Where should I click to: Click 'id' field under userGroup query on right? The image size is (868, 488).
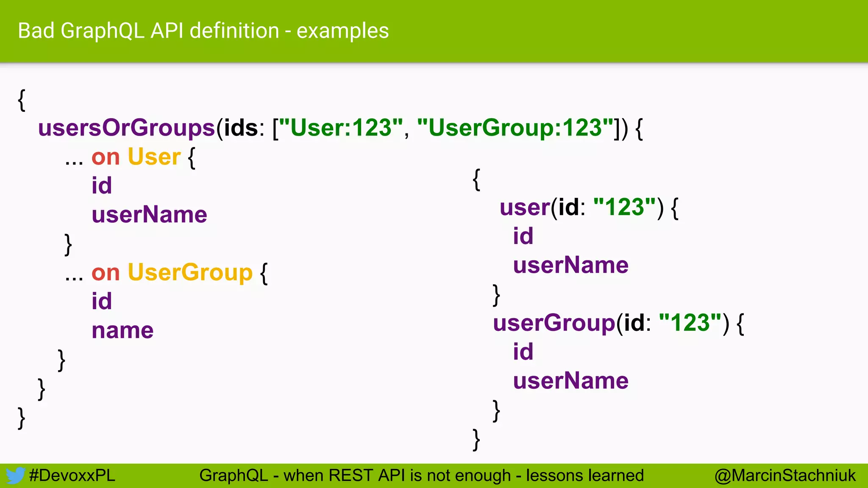(523, 352)
